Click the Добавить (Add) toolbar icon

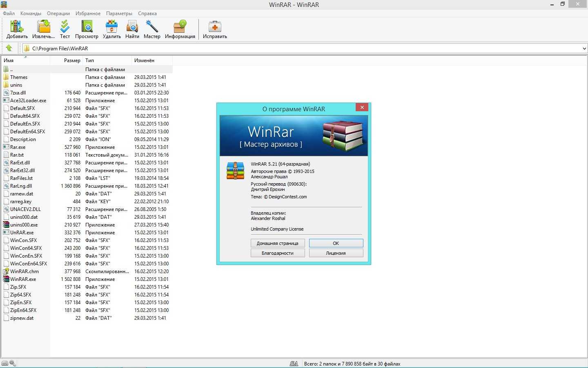tap(17, 27)
